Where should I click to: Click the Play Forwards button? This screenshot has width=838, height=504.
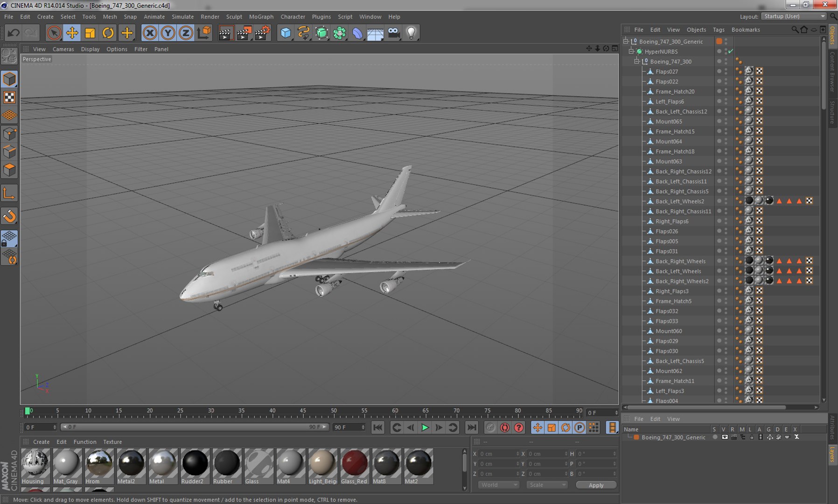(x=425, y=427)
